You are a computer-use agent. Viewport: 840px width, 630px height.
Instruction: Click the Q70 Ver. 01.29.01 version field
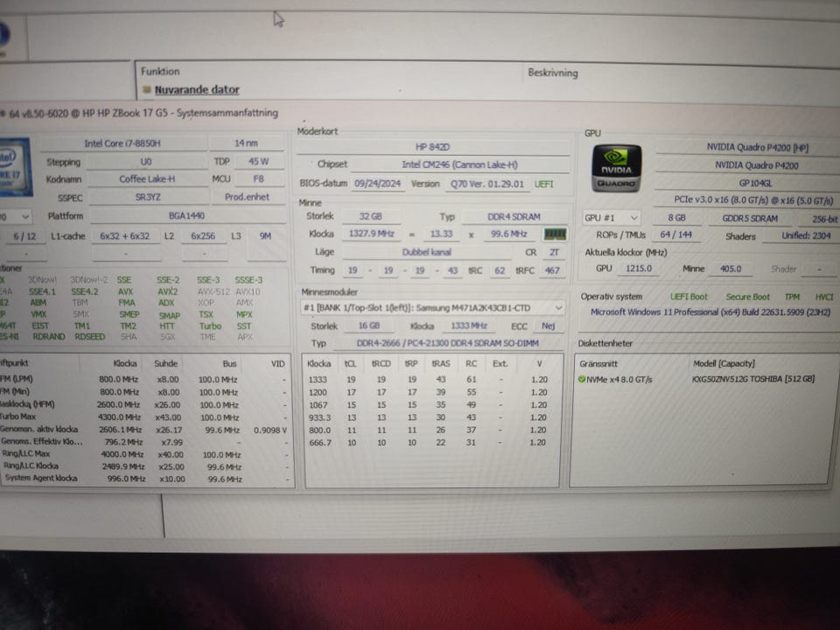487,184
